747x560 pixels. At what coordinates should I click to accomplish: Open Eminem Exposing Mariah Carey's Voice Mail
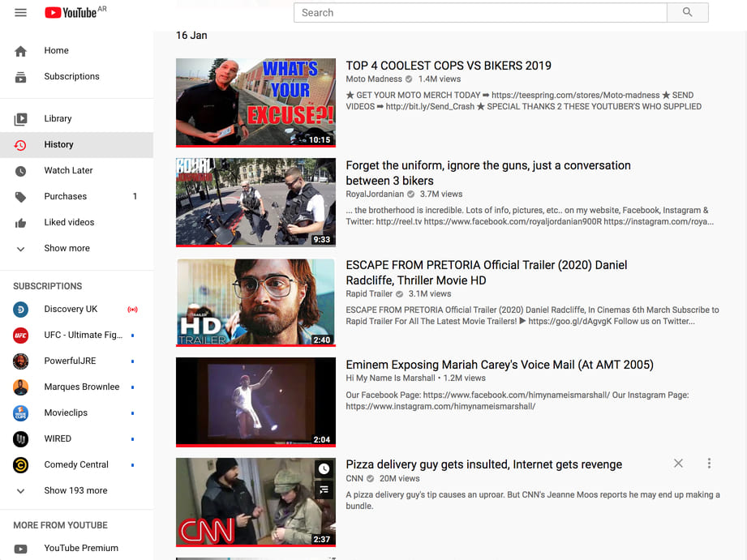click(x=500, y=365)
